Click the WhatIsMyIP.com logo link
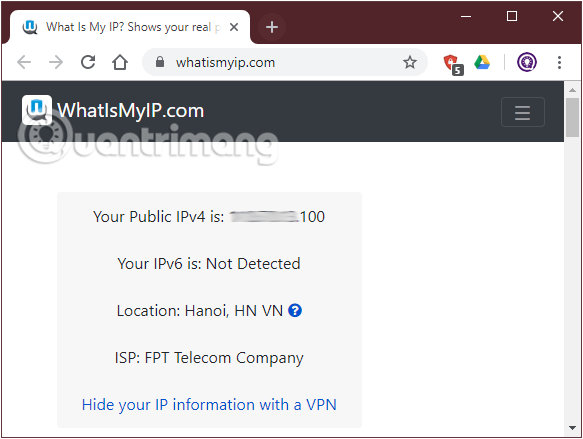This screenshot has width=583, height=439. (113, 110)
